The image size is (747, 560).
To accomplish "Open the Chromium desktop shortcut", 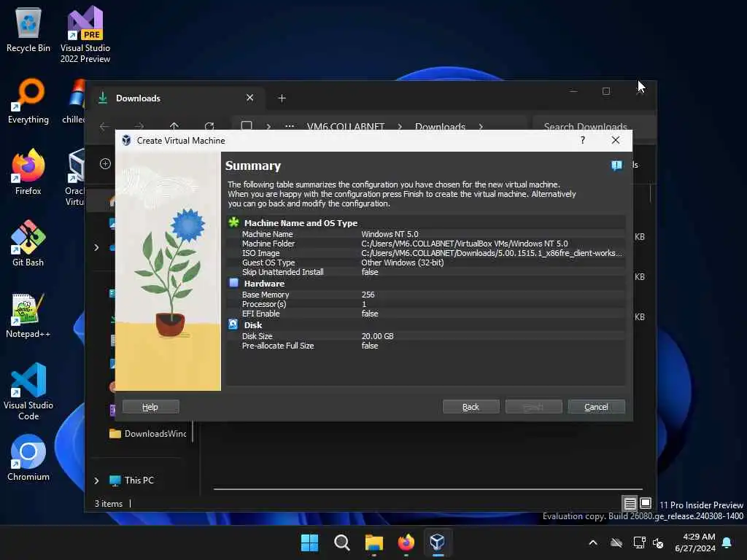I will pyautogui.click(x=28, y=458).
